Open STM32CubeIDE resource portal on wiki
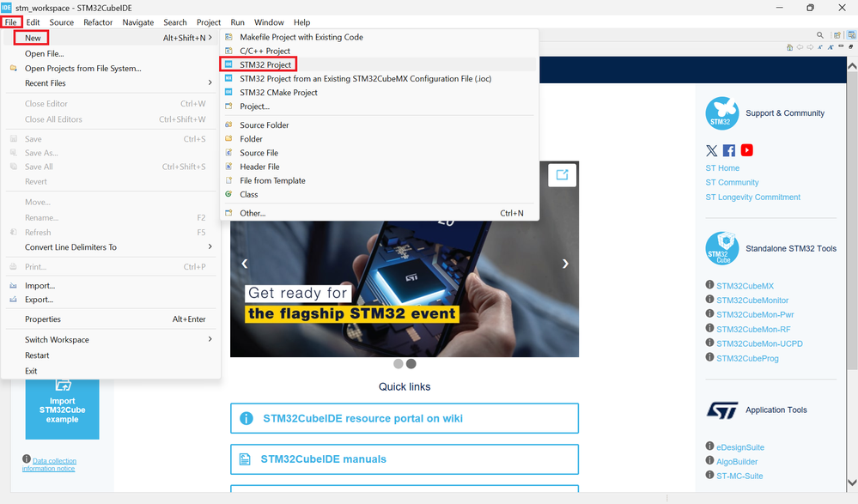The height and width of the screenshot is (504, 858). pyautogui.click(x=405, y=419)
